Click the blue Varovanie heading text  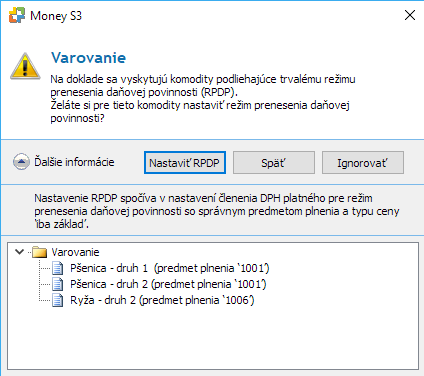pyautogui.click(x=89, y=58)
